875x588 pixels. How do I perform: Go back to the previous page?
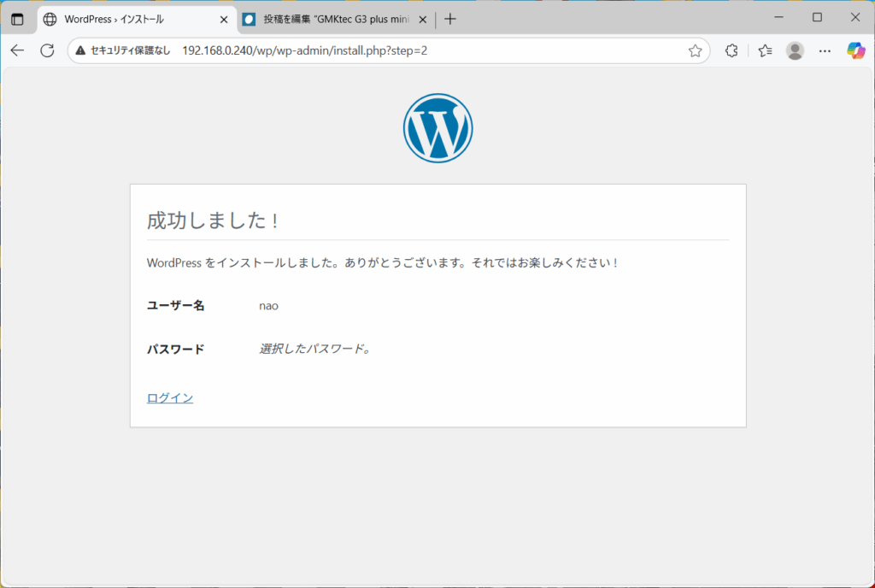click(x=17, y=50)
